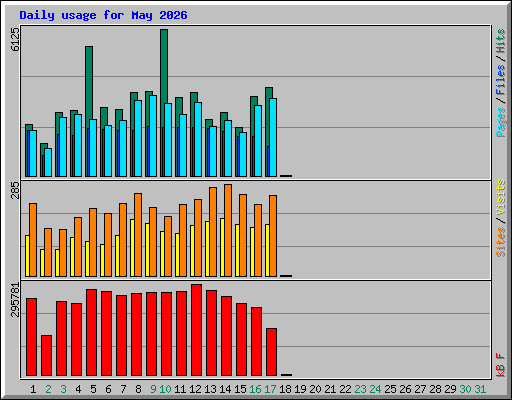Click the yellow bar for day 8
This screenshot has width=512, height=400.
[132, 248]
